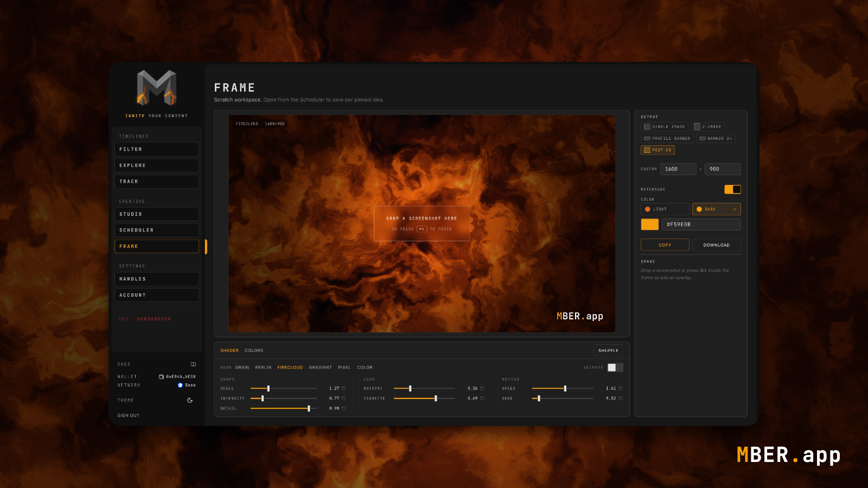This screenshot has height=488, width=868.
Task: Select Gradient shader mode
Action: tap(321, 368)
